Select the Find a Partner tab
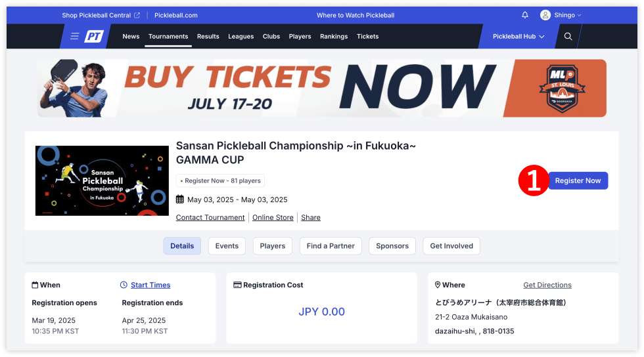 (331, 246)
